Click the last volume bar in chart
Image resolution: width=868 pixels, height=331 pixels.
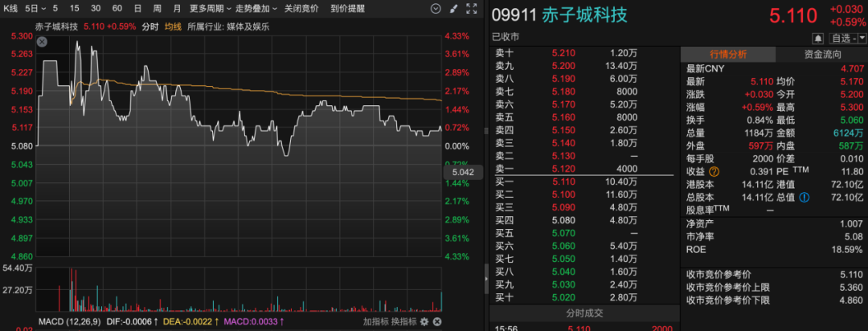click(x=441, y=301)
